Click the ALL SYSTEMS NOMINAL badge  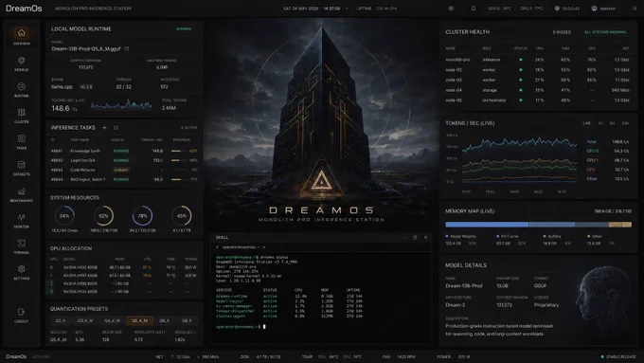605,32
